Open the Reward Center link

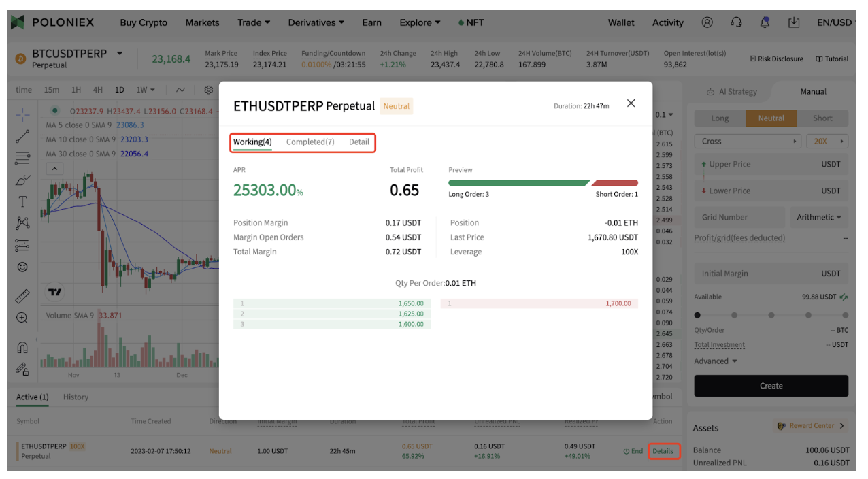click(x=811, y=426)
